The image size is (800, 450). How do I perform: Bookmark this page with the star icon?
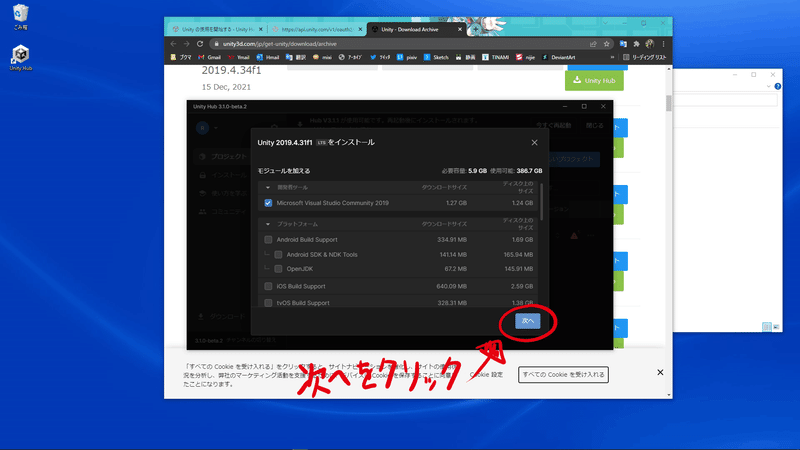607,44
